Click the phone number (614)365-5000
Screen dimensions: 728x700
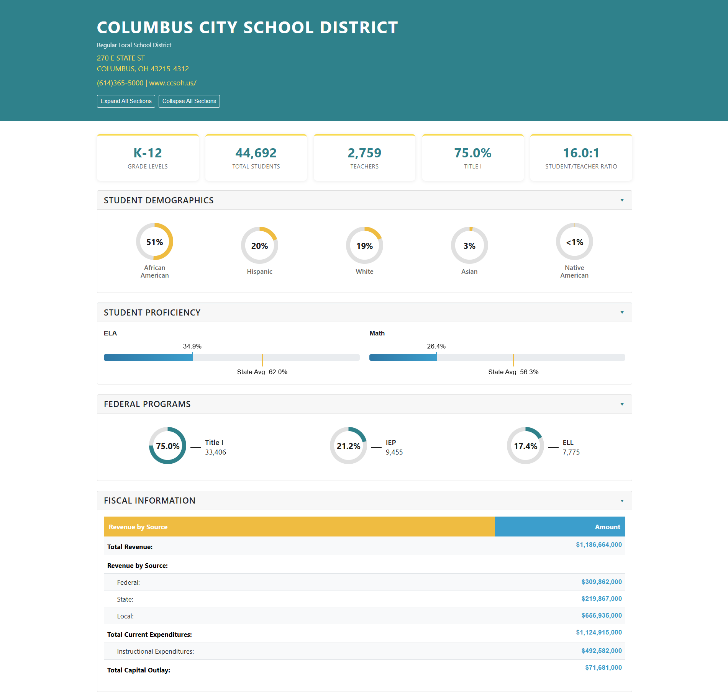(x=120, y=83)
